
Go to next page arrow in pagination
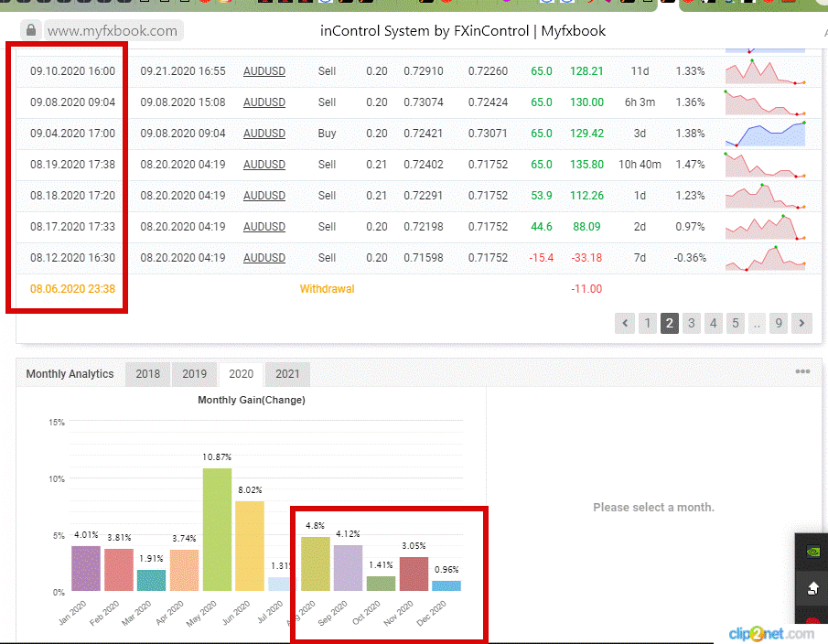coord(801,323)
